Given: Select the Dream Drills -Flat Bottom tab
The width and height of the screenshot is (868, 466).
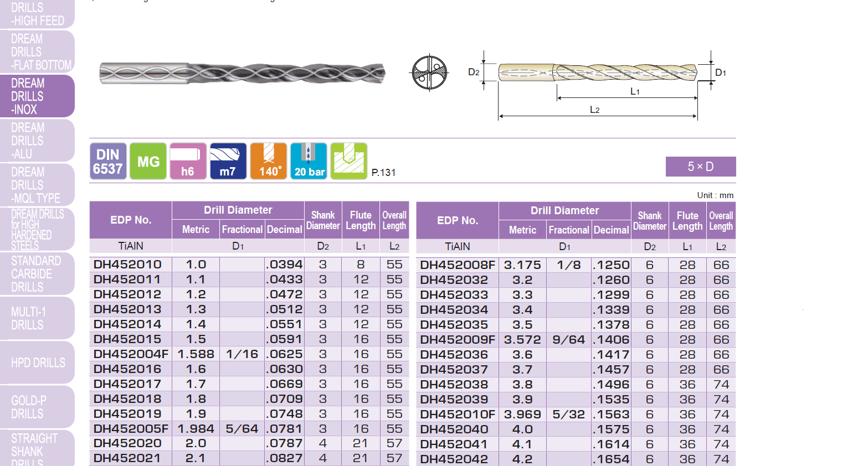Looking at the screenshot, I should [37, 52].
